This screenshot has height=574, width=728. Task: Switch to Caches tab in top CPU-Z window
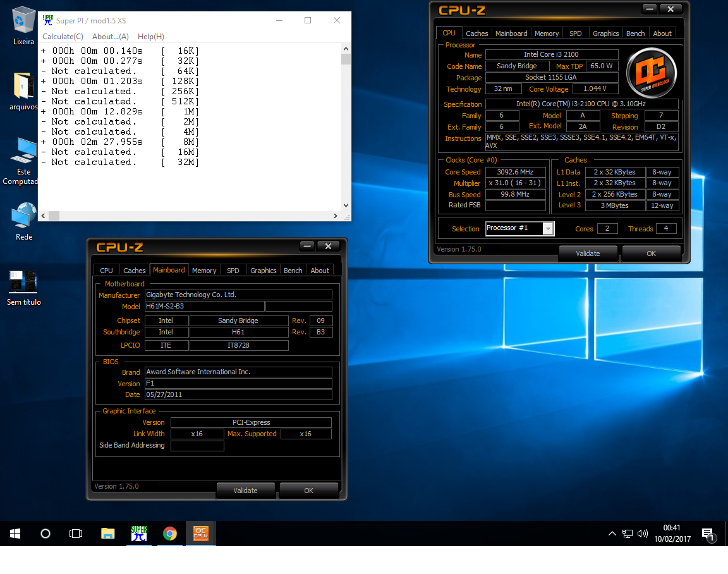[477, 34]
